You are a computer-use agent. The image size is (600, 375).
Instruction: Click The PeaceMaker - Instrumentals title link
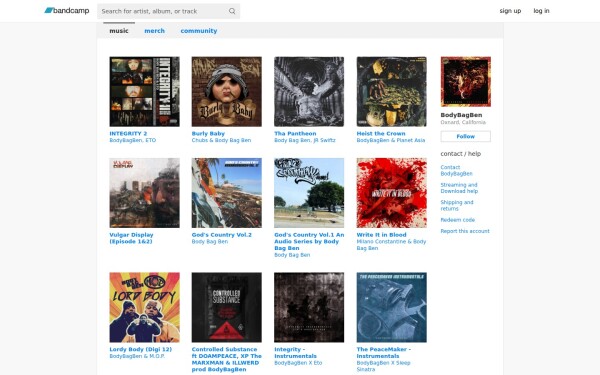pyautogui.click(x=383, y=352)
